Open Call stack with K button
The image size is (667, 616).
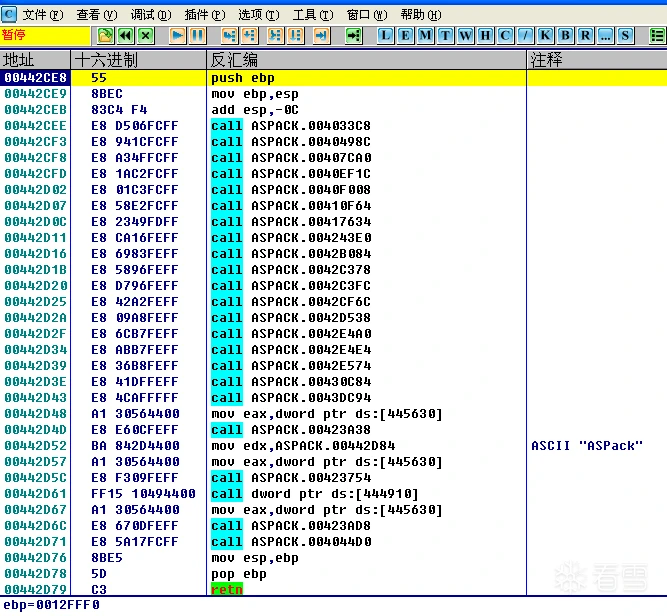(x=546, y=36)
